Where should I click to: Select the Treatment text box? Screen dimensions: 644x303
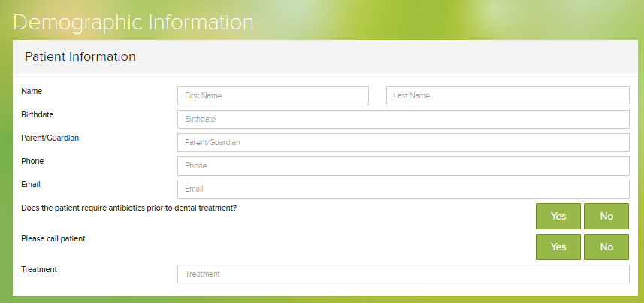pyautogui.click(x=403, y=274)
